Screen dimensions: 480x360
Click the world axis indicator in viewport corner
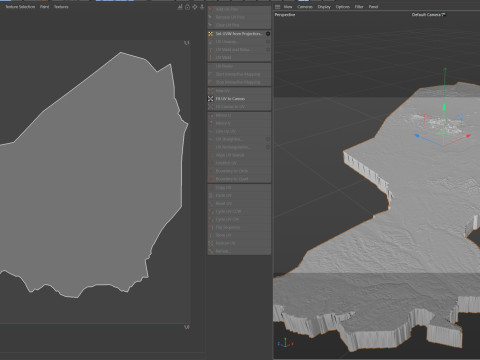(285, 343)
